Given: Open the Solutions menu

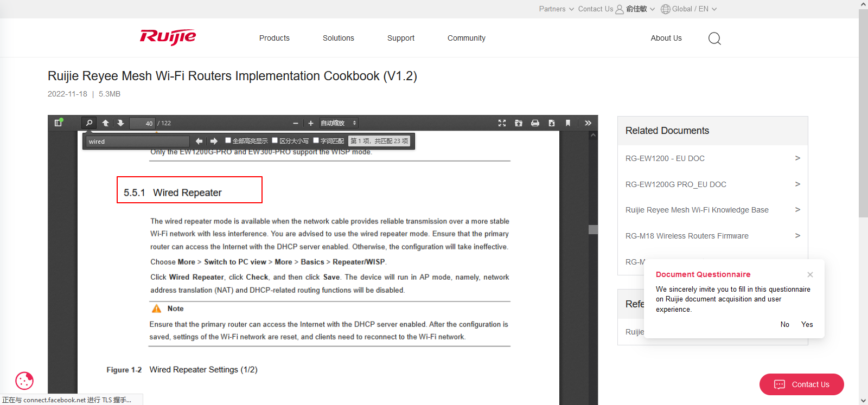Looking at the screenshot, I should [x=339, y=38].
